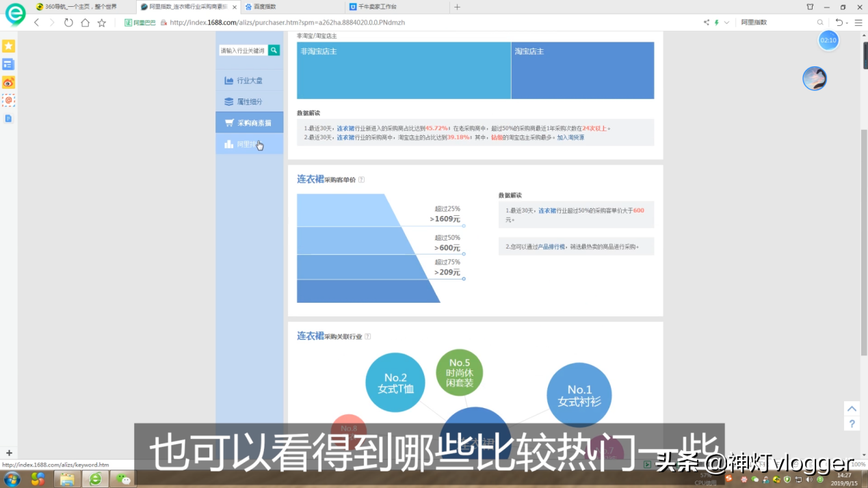Click the browser forward arrow
This screenshot has height=488, width=868.
pos(52,23)
